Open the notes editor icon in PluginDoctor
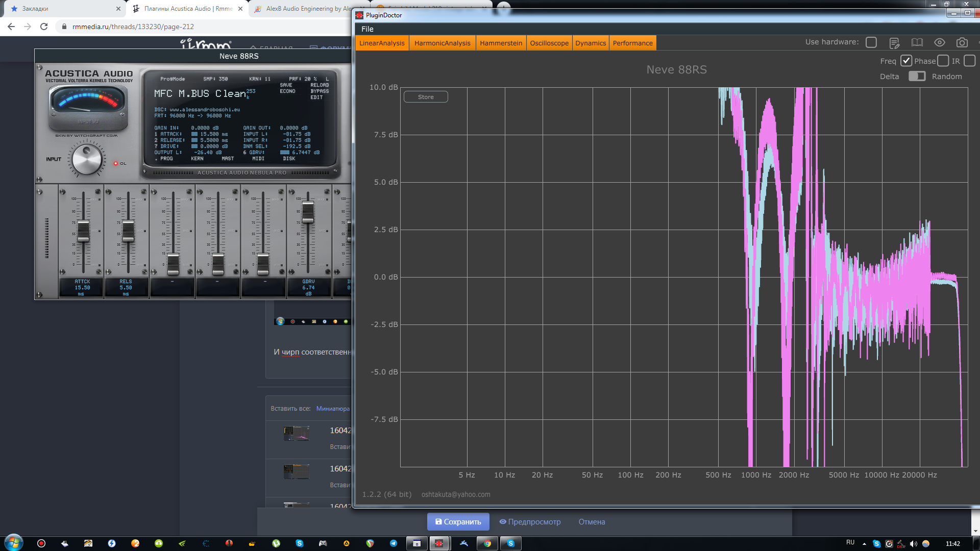The height and width of the screenshot is (551, 980). [894, 43]
